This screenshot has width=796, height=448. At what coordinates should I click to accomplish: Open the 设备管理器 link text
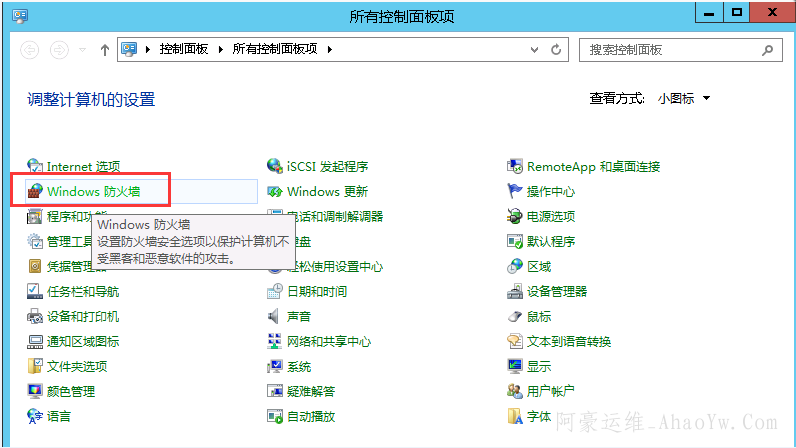pos(557,291)
